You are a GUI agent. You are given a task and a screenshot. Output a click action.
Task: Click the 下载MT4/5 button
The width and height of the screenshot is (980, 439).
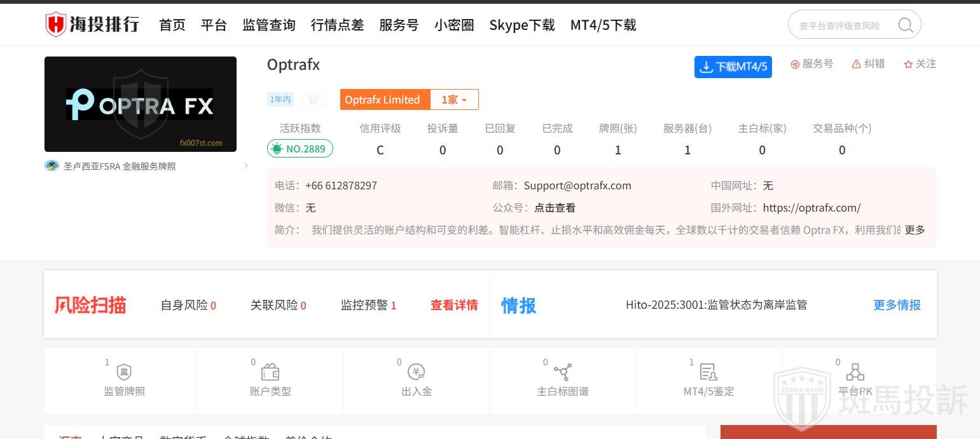point(733,67)
